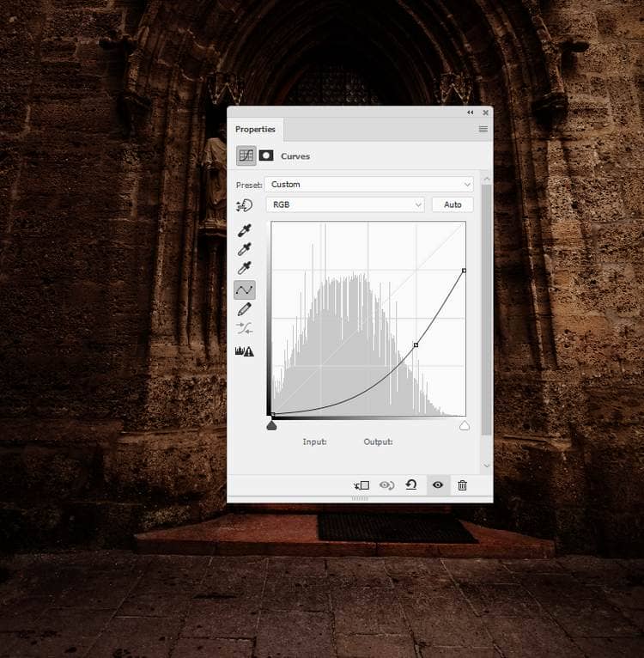Reset curves to adjustment defaults
The height and width of the screenshot is (658, 644).
tap(411, 485)
